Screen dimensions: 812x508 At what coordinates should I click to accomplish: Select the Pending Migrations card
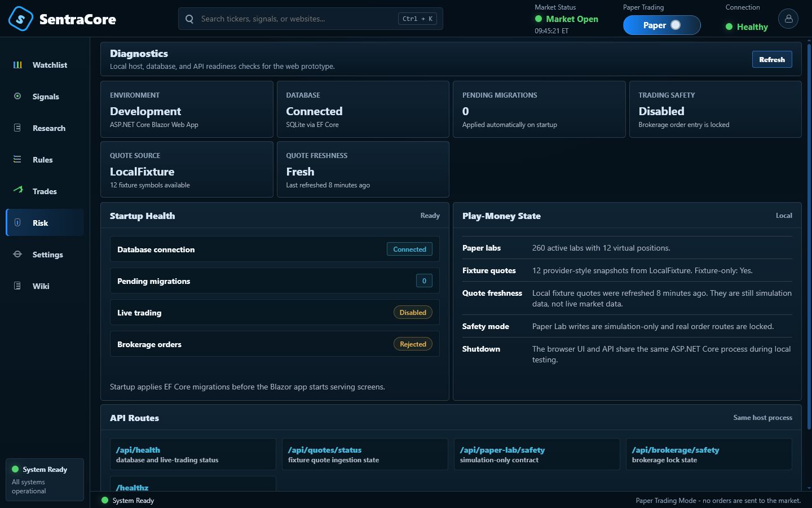tap(539, 109)
